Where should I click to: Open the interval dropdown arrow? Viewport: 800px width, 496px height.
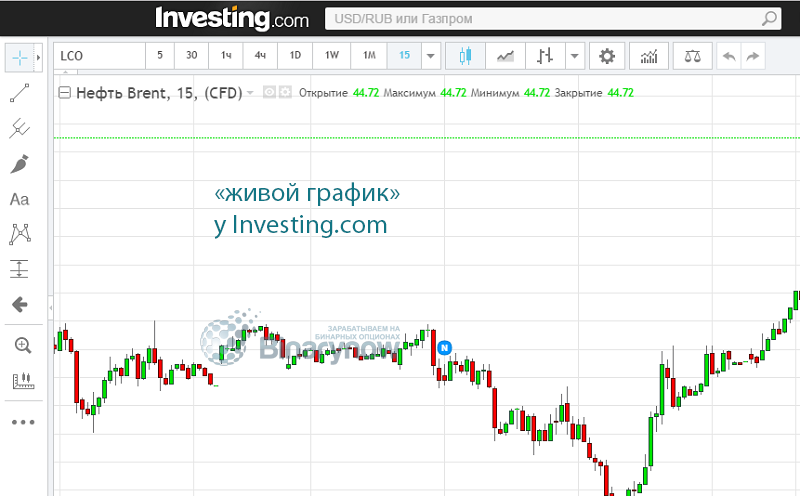(x=431, y=56)
